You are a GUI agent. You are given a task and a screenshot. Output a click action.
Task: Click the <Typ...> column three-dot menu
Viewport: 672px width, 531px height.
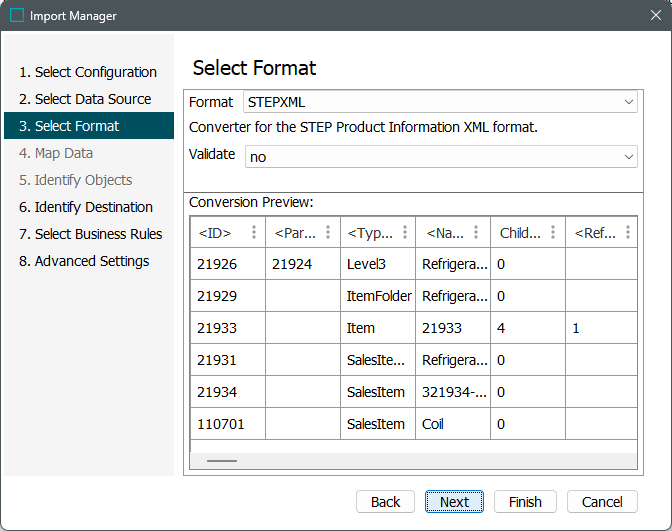tap(404, 233)
